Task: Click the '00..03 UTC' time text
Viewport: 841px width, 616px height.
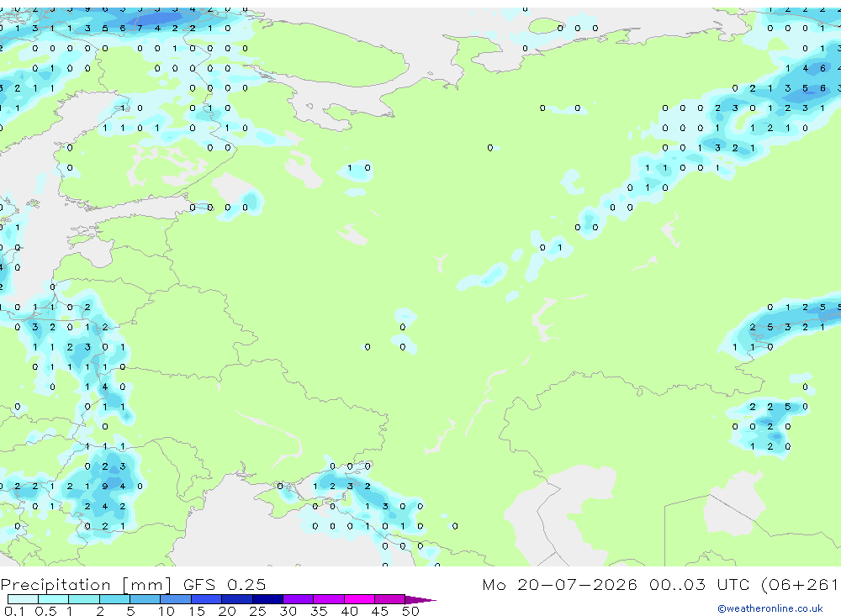Action: coord(699,584)
